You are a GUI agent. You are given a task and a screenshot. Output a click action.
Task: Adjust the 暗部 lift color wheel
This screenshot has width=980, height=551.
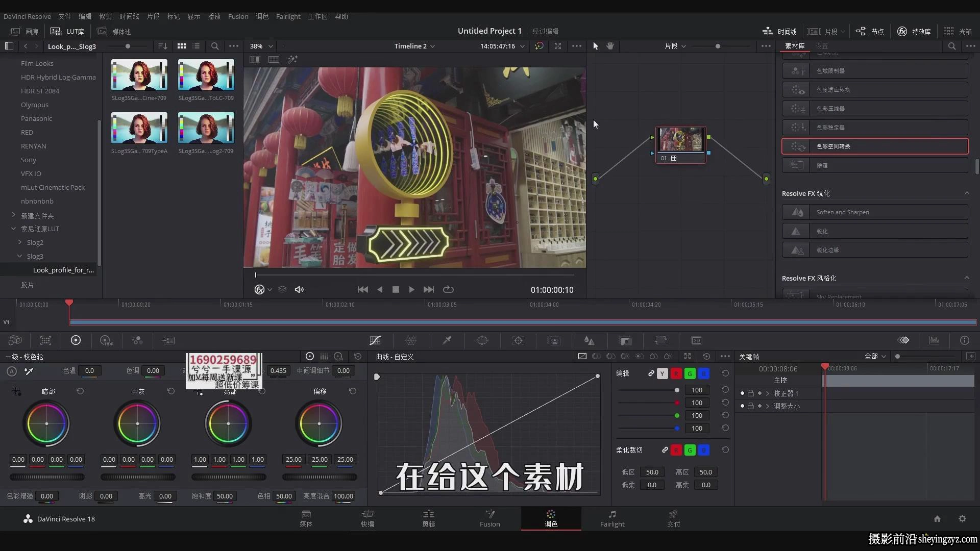(46, 423)
